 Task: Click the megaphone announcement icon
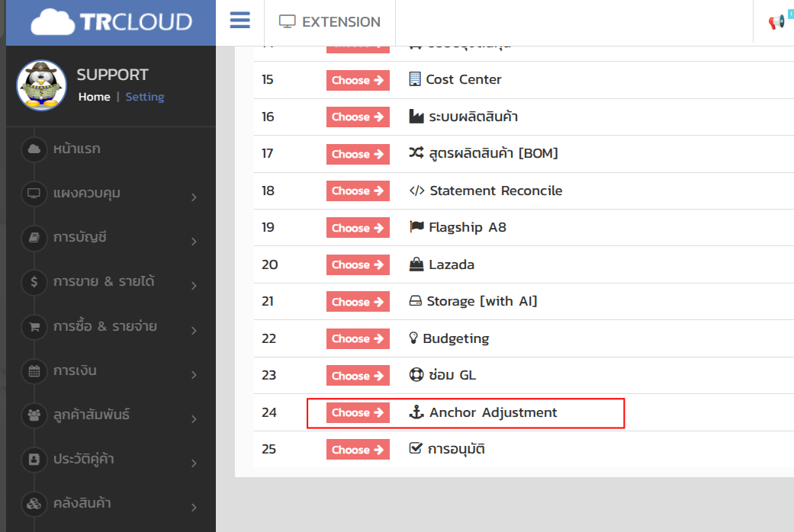pos(776,22)
